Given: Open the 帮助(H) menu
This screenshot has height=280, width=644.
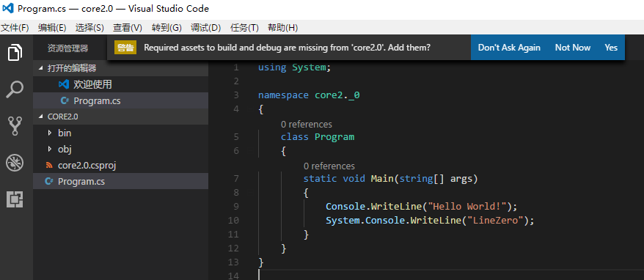Looking at the screenshot, I should (x=282, y=28).
